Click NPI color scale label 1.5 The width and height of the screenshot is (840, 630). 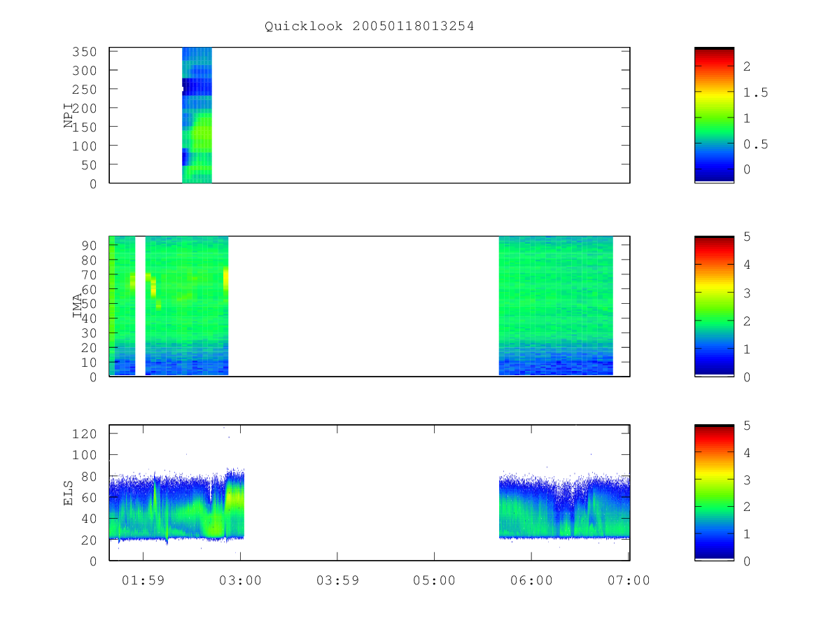click(756, 92)
